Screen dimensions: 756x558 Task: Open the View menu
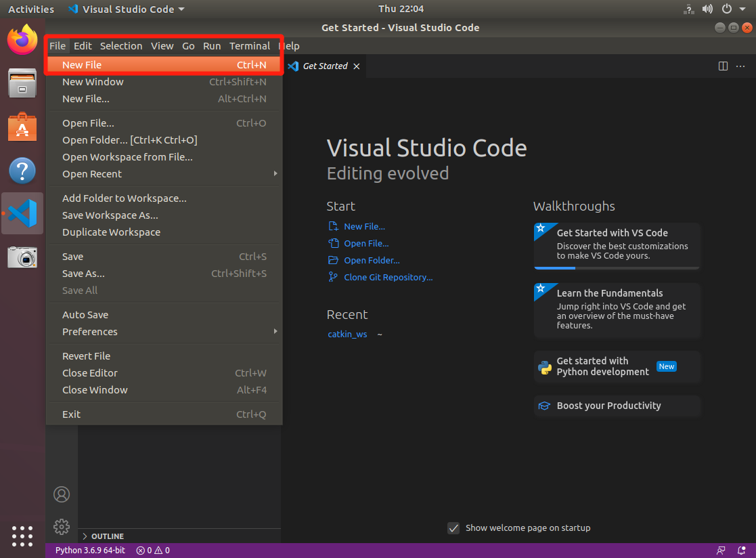pyautogui.click(x=162, y=46)
